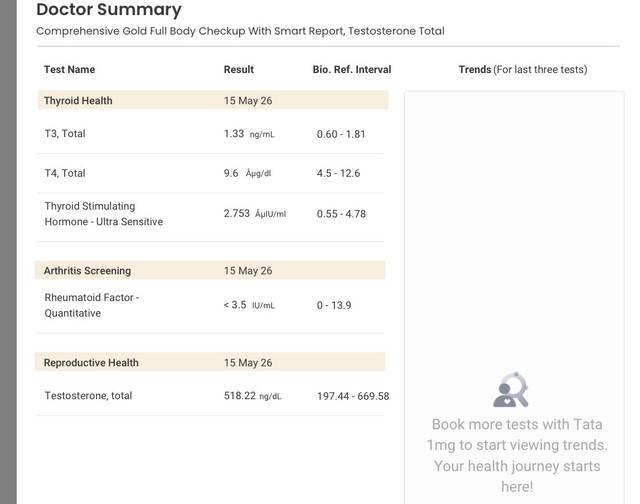Viewport: 640px width, 504px height.
Task: Click the T3 result value '1.33'
Action: 234,133
